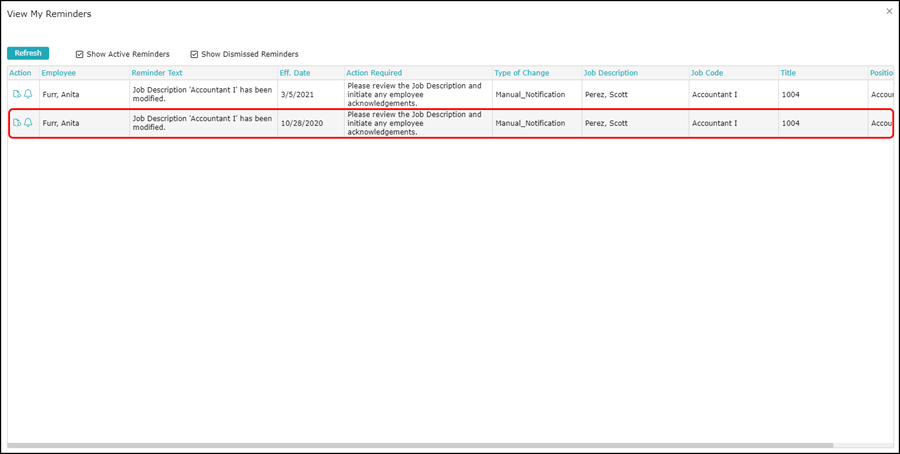This screenshot has height=454, width=900.
Task: Toggle the Show Active Reminders checkbox
Action: click(80, 54)
